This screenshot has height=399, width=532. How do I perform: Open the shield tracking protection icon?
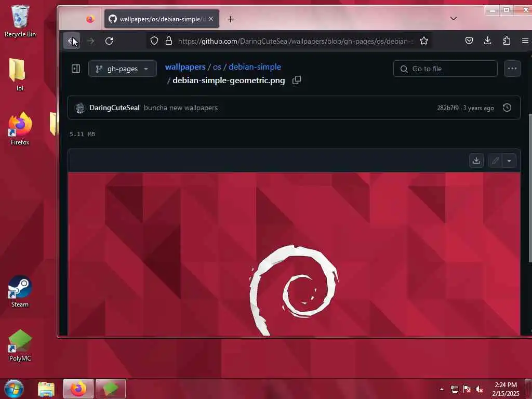(154, 41)
